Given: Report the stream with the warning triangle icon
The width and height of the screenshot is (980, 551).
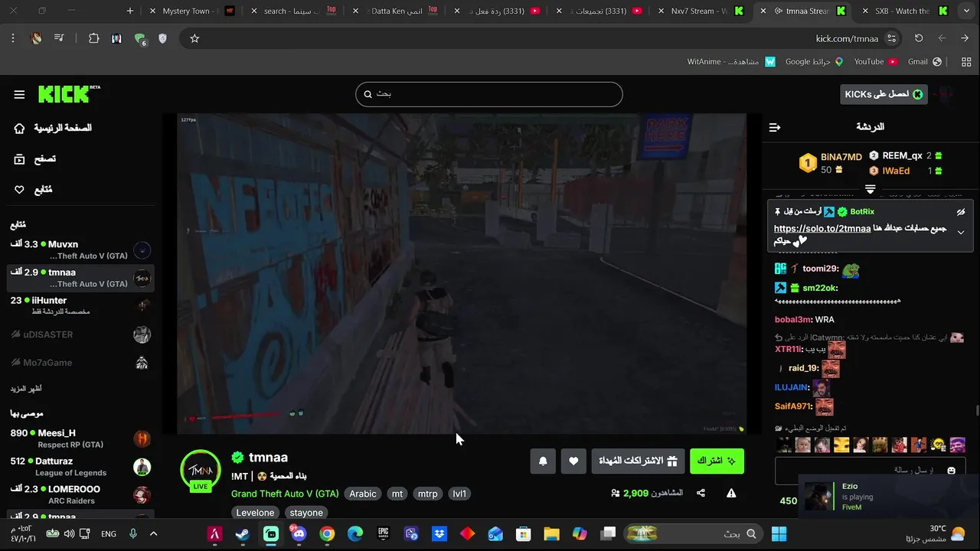Looking at the screenshot, I should 731,494.
